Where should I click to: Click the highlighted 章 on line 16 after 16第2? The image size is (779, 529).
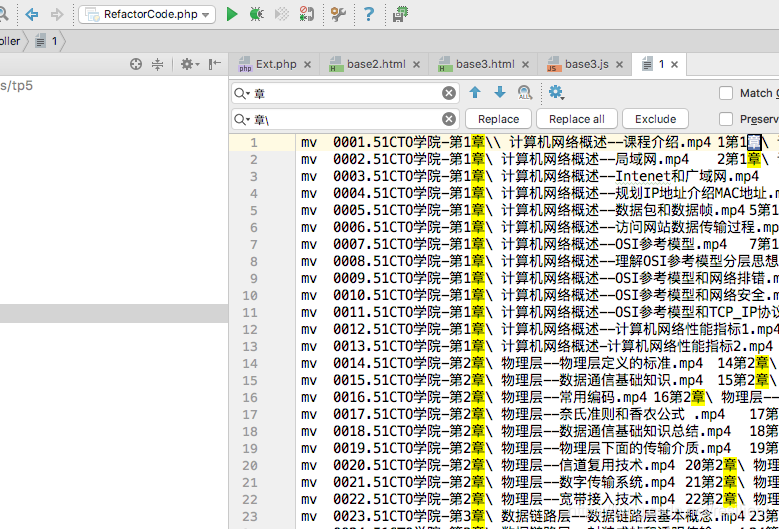(x=698, y=397)
